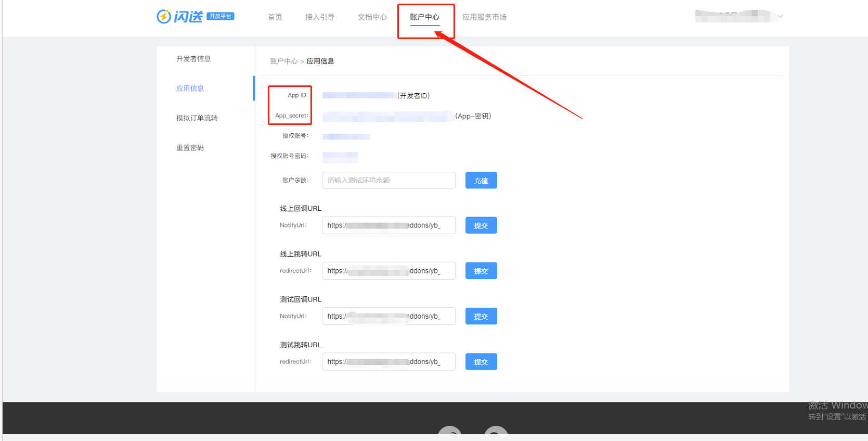Open the 文档中心 menu
This screenshot has height=441, width=868.
(372, 17)
